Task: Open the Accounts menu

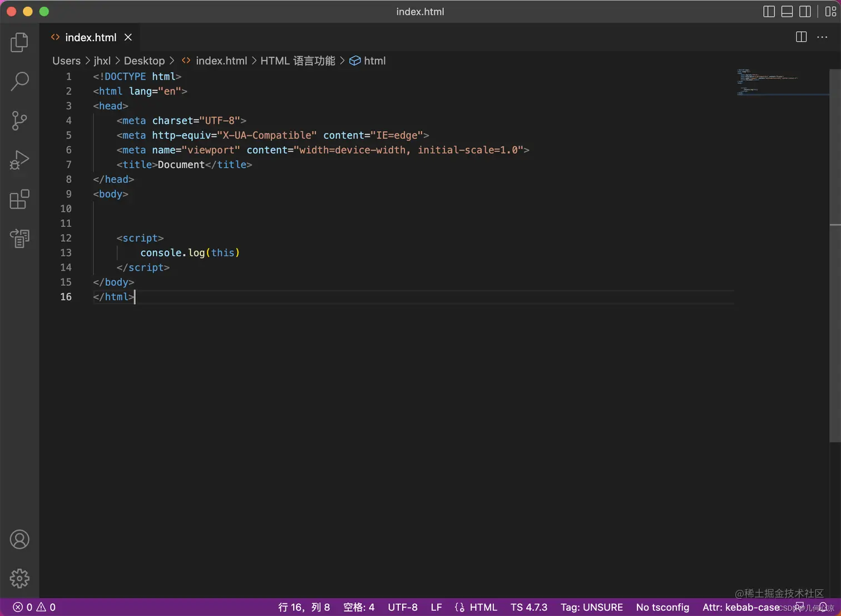Action: (x=19, y=539)
